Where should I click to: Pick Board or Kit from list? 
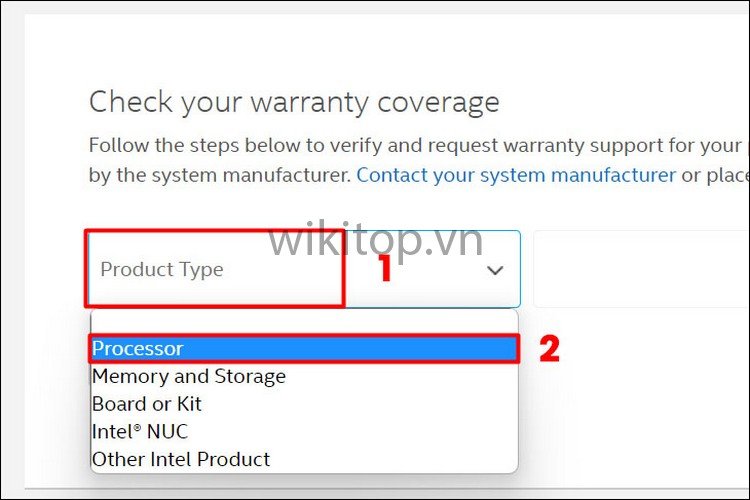147,404
